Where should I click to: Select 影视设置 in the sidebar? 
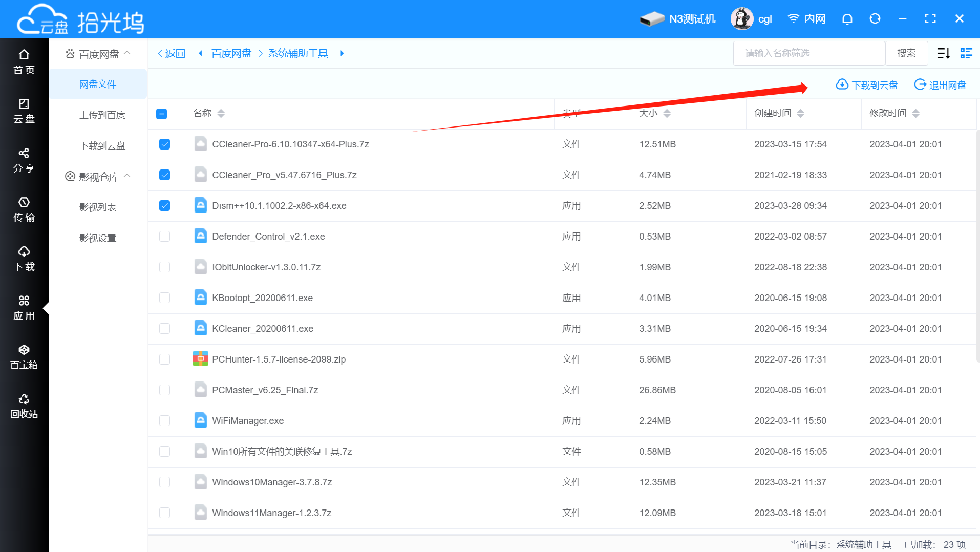click(98, 238)
